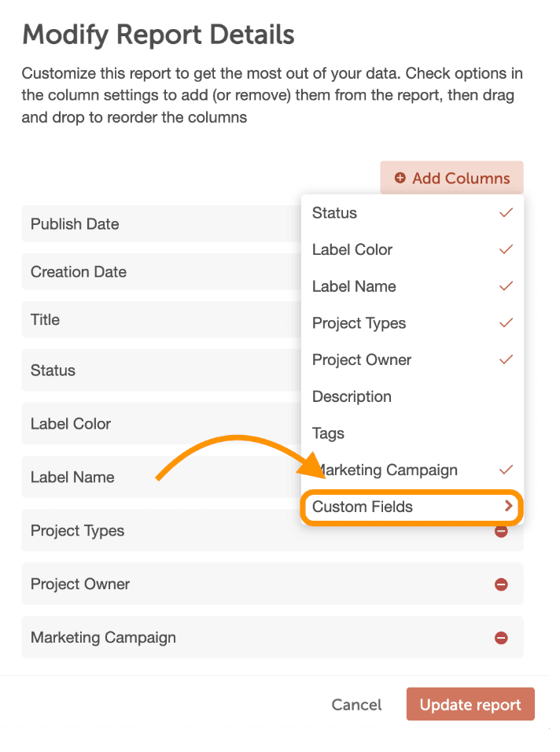This screenshot has width=560, height=752.
Task: Toggle Marketing Campaign checkmark in dropdown
Action: point(507,470)
